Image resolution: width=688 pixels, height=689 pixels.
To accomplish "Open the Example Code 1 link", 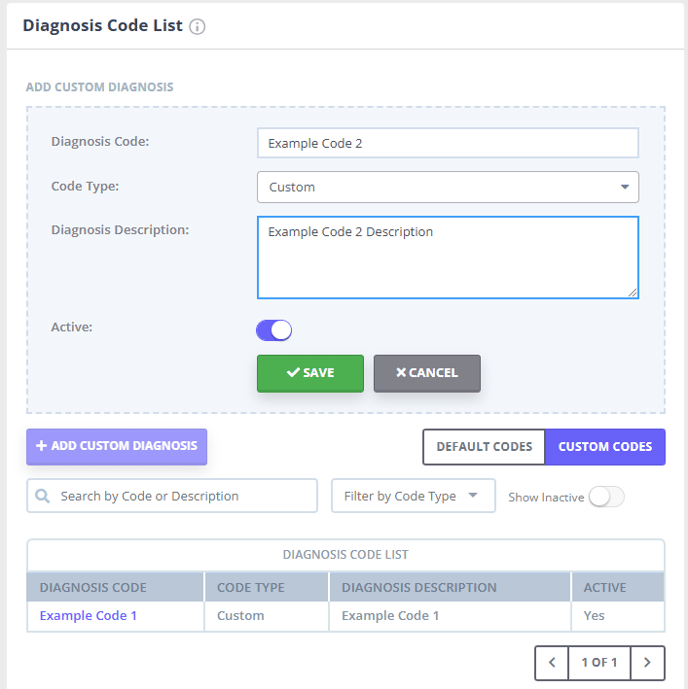I will click(x=88, y=616).
